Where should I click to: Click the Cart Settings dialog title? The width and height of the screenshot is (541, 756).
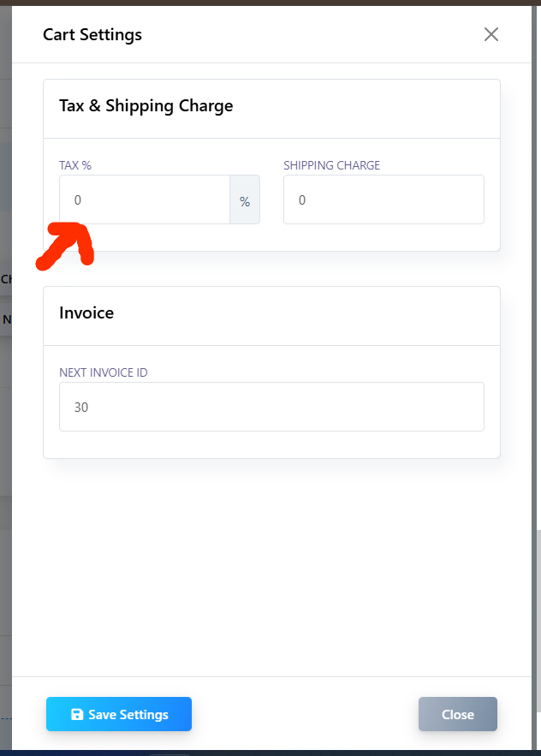pyautogui.click(x=92, y=35)
